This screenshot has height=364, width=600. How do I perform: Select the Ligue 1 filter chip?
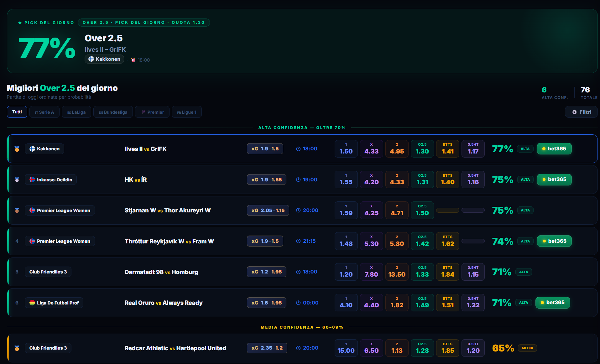(187, 112)
